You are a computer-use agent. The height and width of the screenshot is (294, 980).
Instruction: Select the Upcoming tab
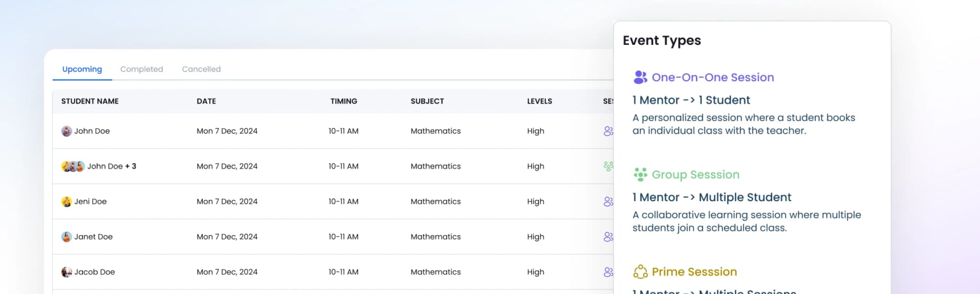[82, 69]
